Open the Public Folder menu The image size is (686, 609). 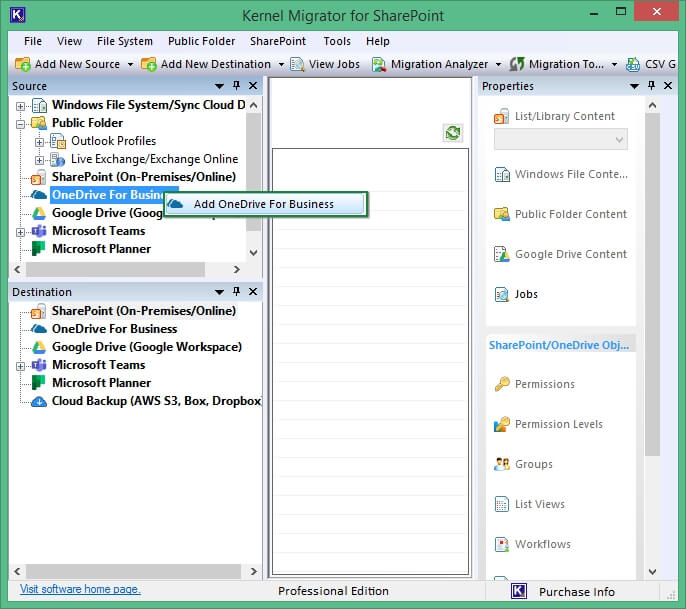201,41
